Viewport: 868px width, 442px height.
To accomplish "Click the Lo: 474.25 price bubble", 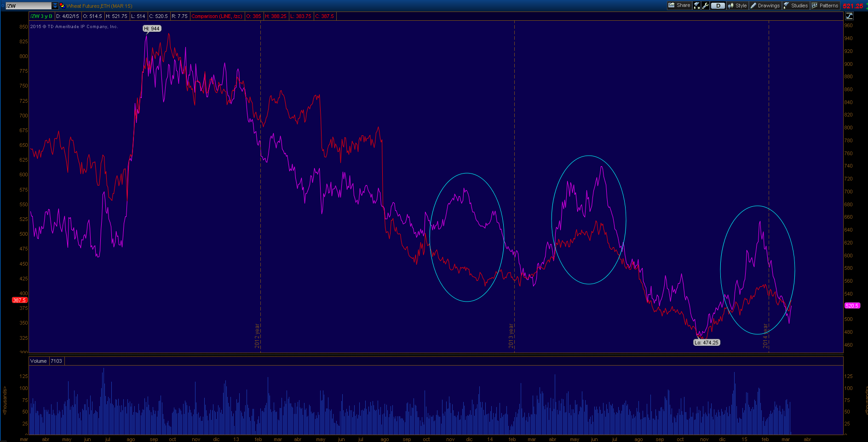I will [x=707, y=343].
